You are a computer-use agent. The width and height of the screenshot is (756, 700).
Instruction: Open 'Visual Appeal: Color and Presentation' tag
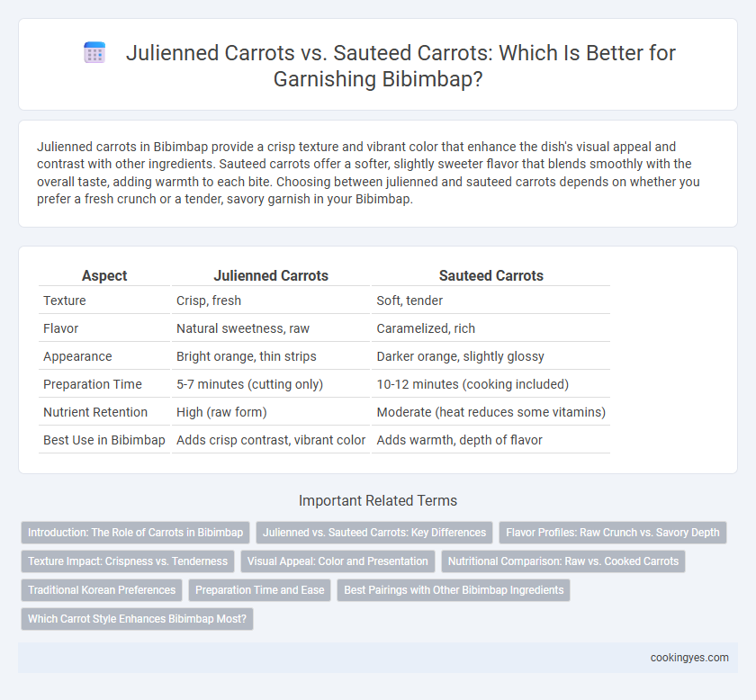tap(337, 561)
